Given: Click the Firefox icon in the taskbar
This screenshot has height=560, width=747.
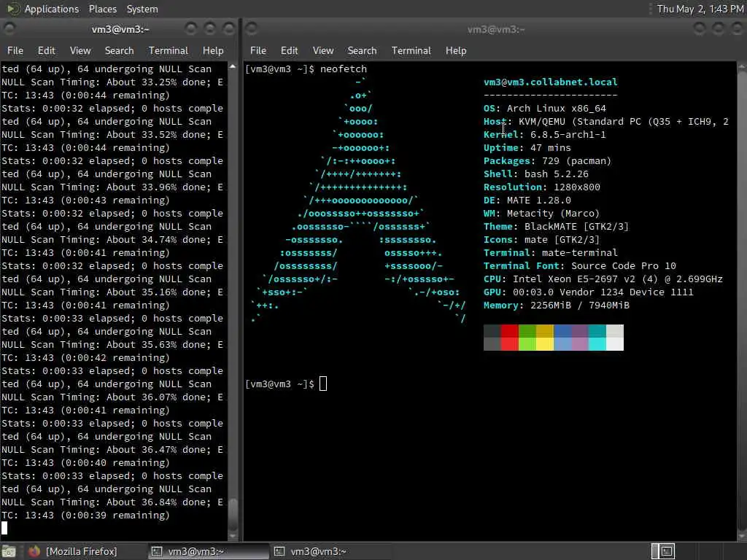Looking at the screenshot, I should 34,551.
